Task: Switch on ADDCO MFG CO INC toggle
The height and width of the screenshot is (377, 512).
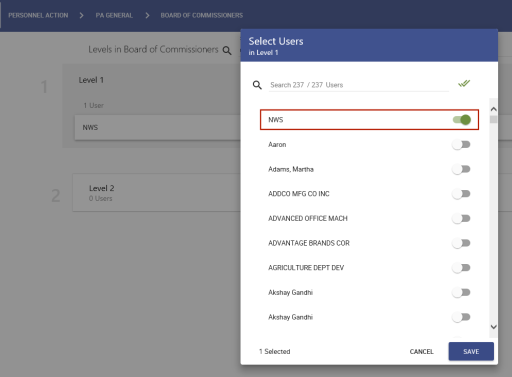Action: tap(461, 194)
